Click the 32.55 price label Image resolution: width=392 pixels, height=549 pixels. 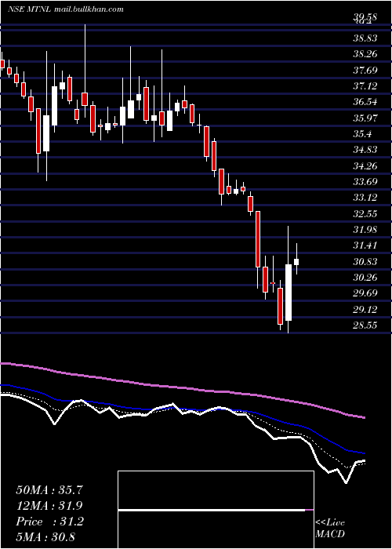365,214
